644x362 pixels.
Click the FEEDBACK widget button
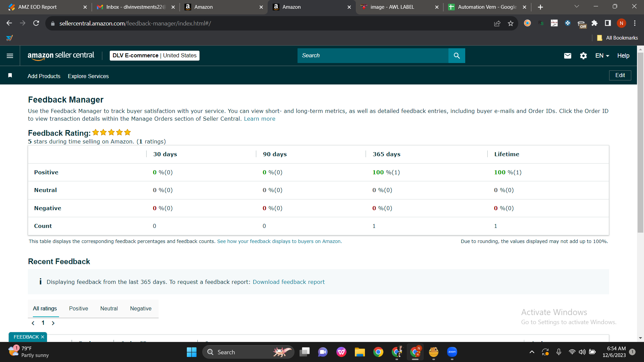click(x=28, y=337)
